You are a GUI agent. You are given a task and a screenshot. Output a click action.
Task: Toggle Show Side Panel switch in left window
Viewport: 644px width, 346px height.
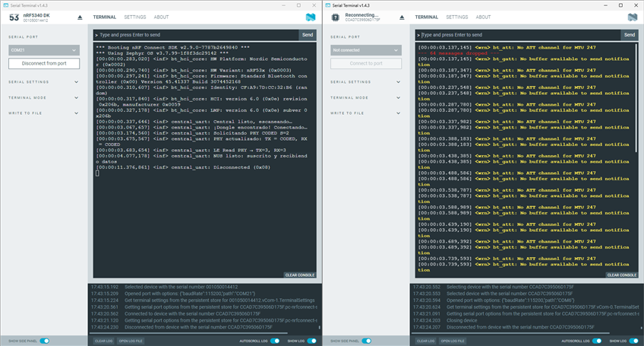point(44,341)
